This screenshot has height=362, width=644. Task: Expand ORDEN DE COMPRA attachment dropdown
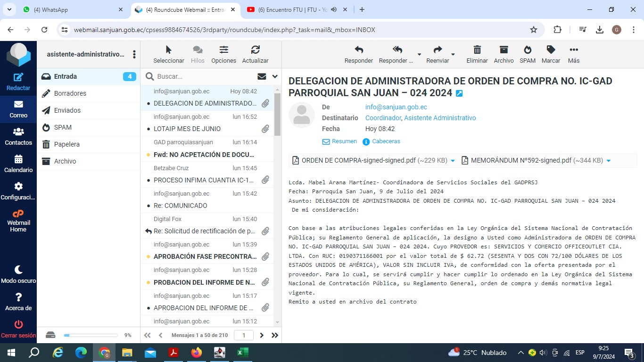[453, 161]
